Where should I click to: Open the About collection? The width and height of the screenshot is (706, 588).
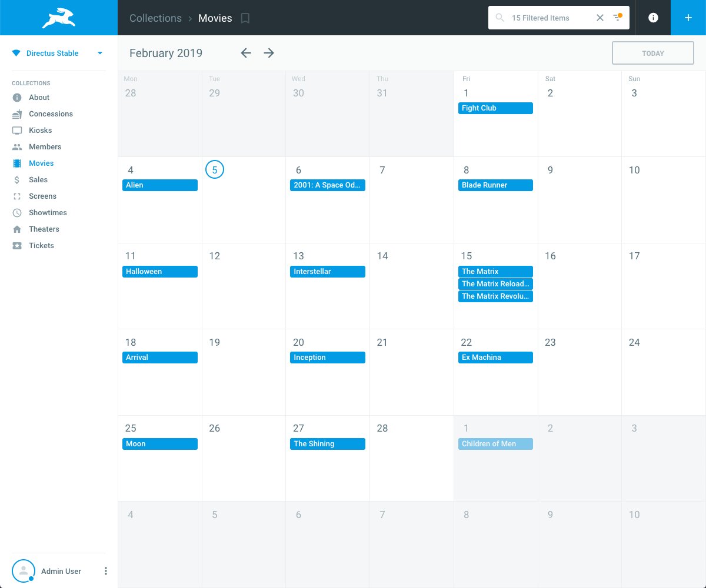[x=39, y=98]
